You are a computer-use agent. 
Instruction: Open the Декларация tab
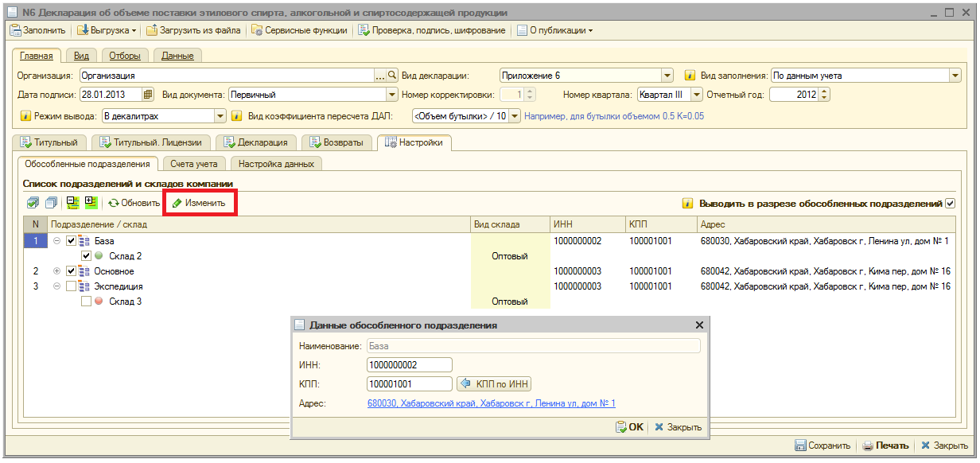[257, 143]
